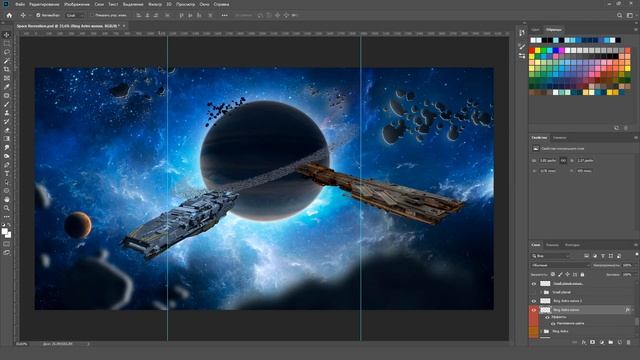Open the Layers panel flyout menu
This screenshot has width=640, height=360.
pyautogui.click(x=636, y=245)
